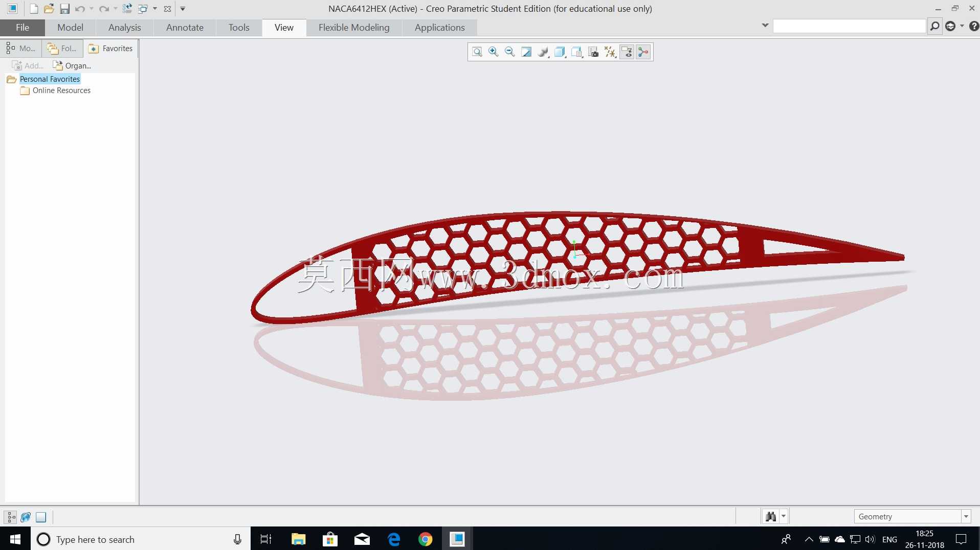This screenshot has height=550, width=980.
Task: Click the Open file folder icon
Action: coord(49,9)
